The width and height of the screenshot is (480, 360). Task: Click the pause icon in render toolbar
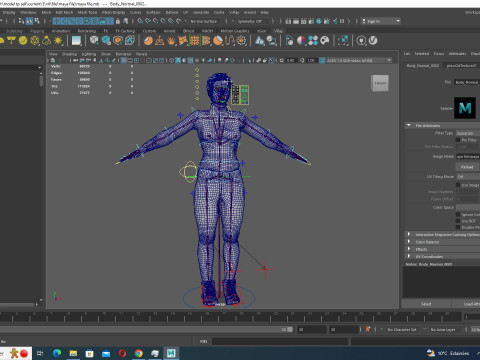(342, 21)
